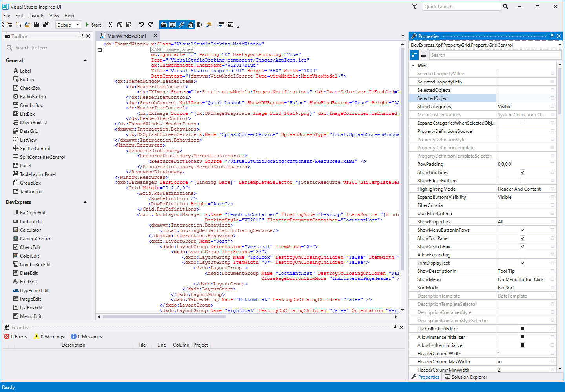
Task: Click the Search Toolbox input field
Action: [x=47, y=48]
